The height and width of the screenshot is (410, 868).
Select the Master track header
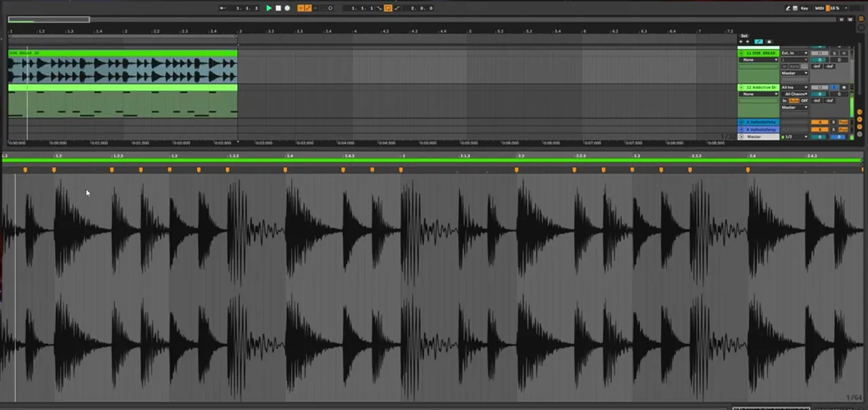pos(758,137)
